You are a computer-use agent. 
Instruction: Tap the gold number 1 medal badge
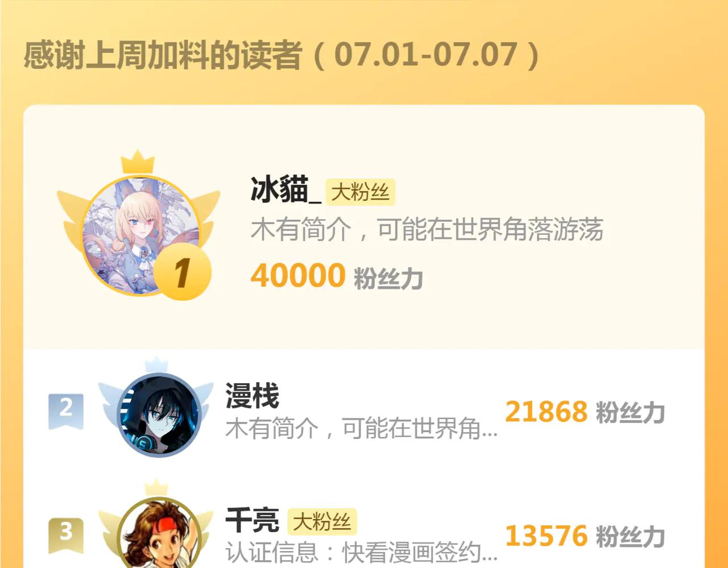[x=183, y=272]
